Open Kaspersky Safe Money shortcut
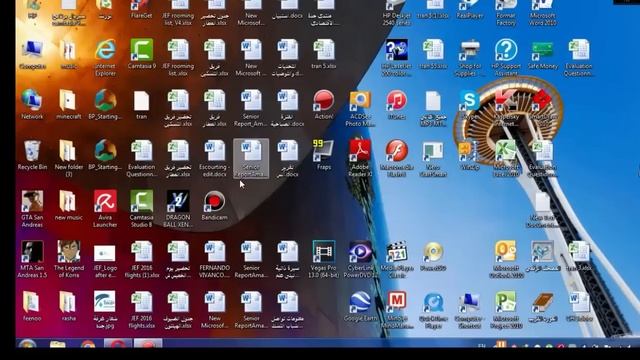640x360 pixels. coord(542,54)
